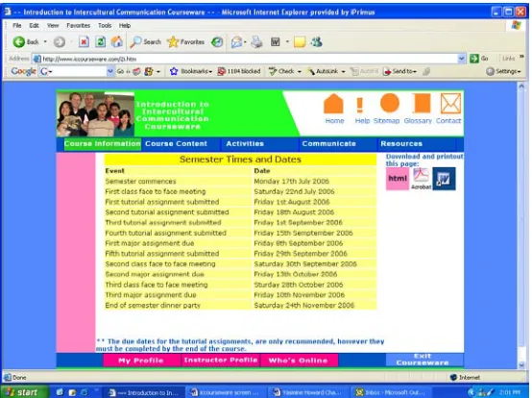Click the yellow note toolbar icon
The height and width of the screenshot is (398, 532).
(300, 42)
